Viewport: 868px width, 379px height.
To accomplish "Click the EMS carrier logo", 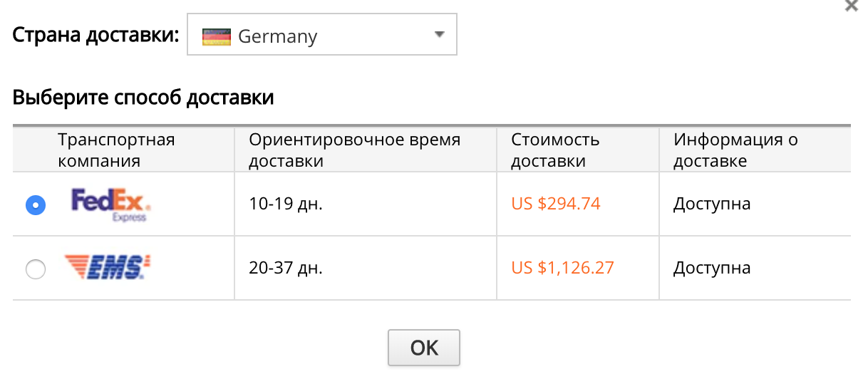I will pos(109,267).
